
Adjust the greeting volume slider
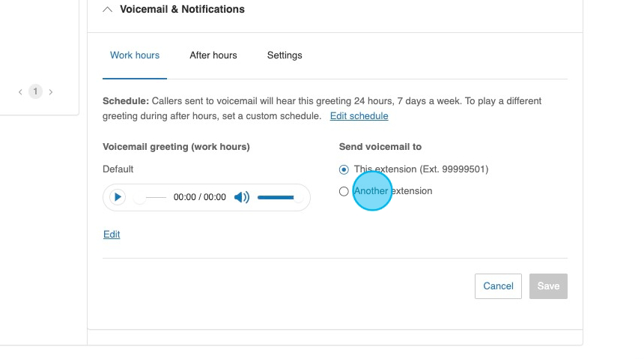[277, 197]
